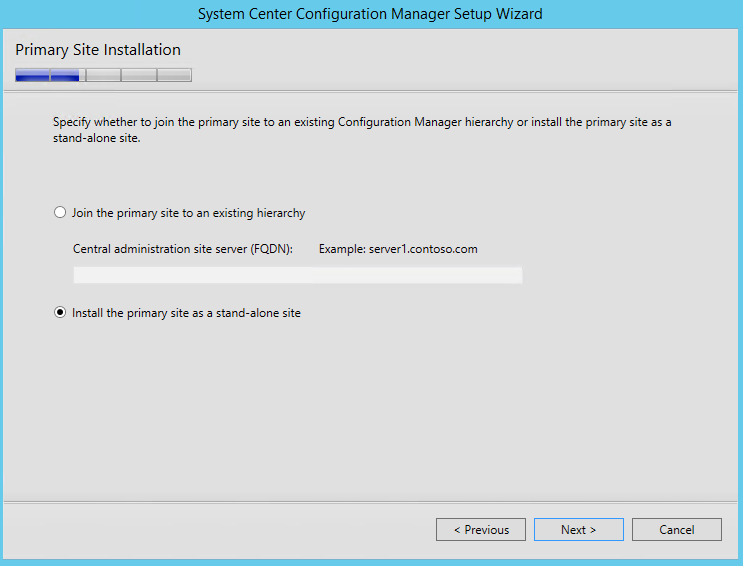Click the word stand-alone site in the description
743x566 pixels.
coord(96,138)
